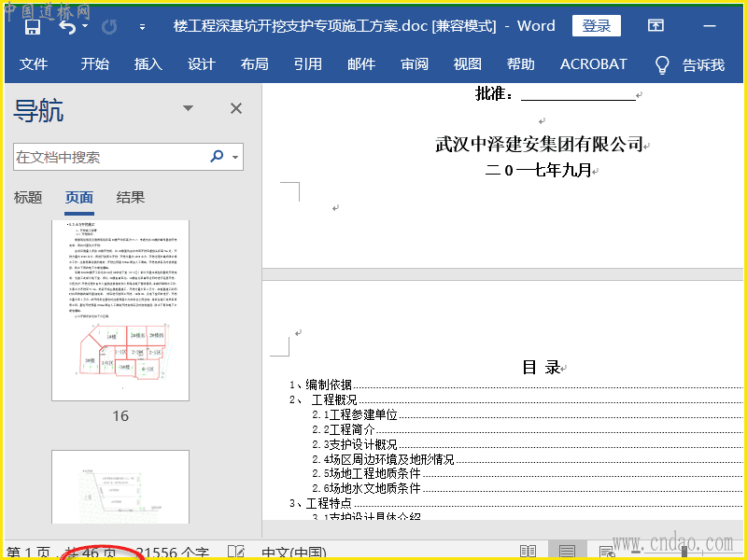The image size is (747, 560).
Task: Select the 结果 navigation tab
Action: click(x=130, y=197)
